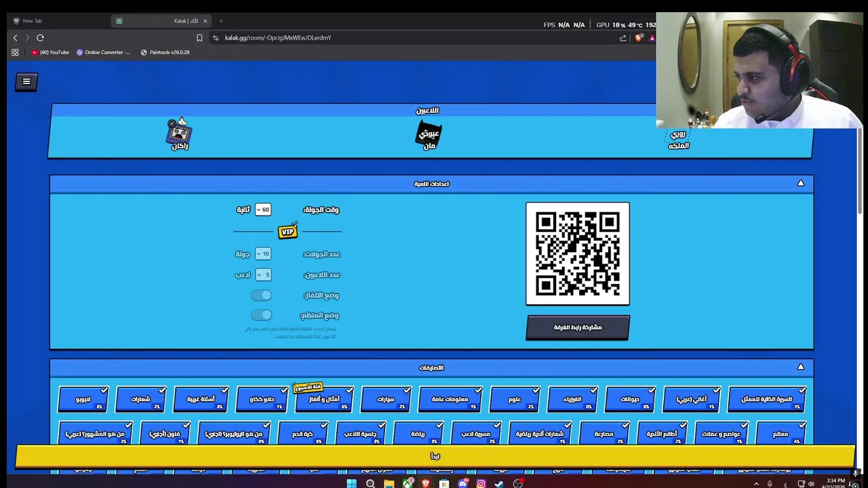
Task: Go back in the browser
Action: (15, 38)
